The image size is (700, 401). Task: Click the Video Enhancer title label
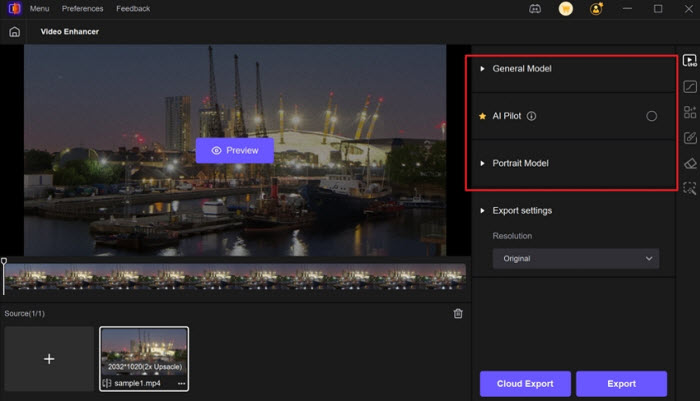point(70,32)
